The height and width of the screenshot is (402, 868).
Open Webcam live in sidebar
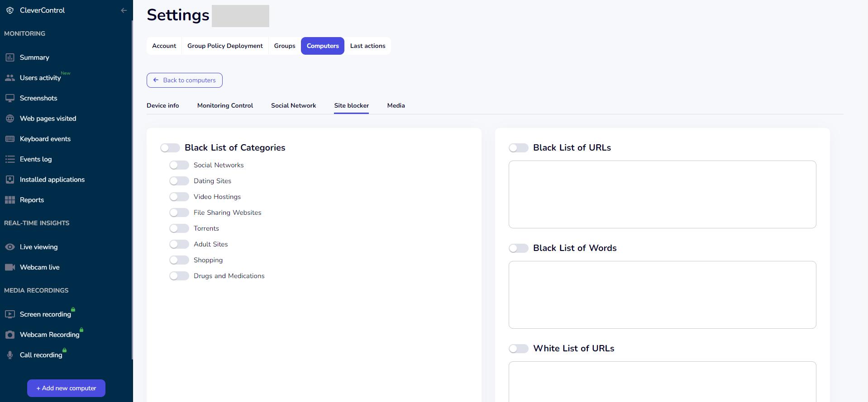tap(39, 267)
